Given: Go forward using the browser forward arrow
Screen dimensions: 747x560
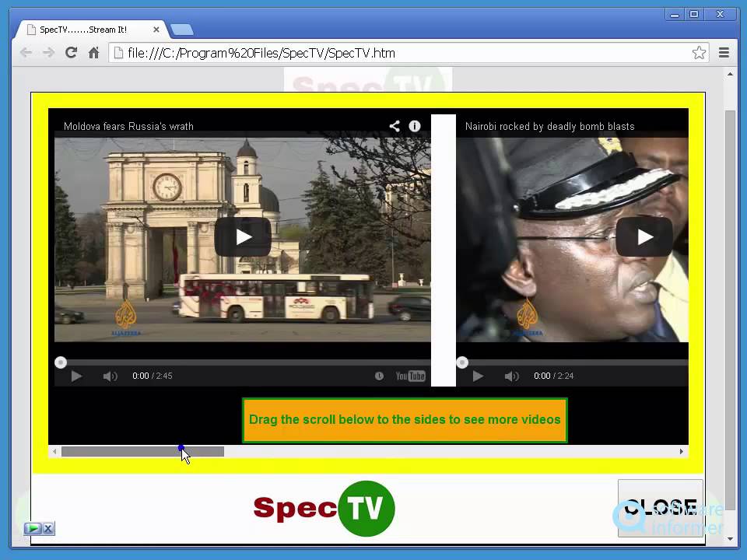Looking at the screenshot, I should pyautogui.click(x=48, y=52).
